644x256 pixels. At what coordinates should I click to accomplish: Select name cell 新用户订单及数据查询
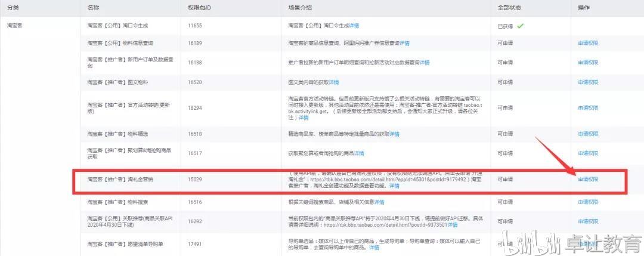tap(130, 63)
